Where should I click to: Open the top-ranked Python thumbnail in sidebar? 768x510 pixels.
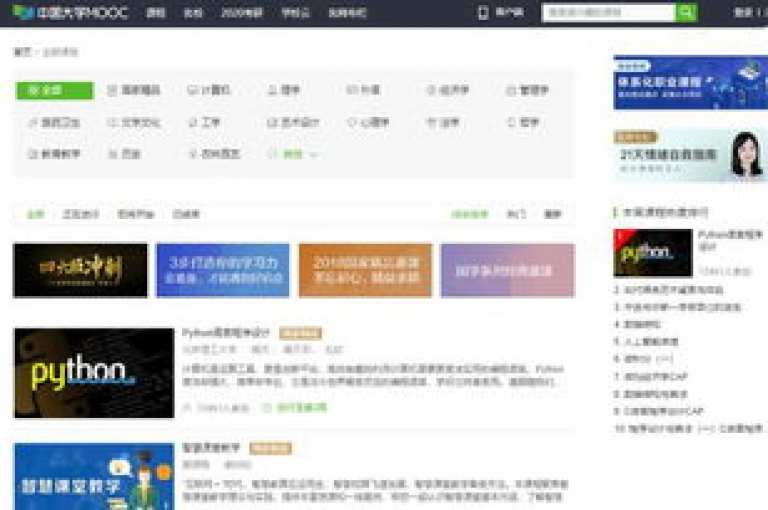653,253
